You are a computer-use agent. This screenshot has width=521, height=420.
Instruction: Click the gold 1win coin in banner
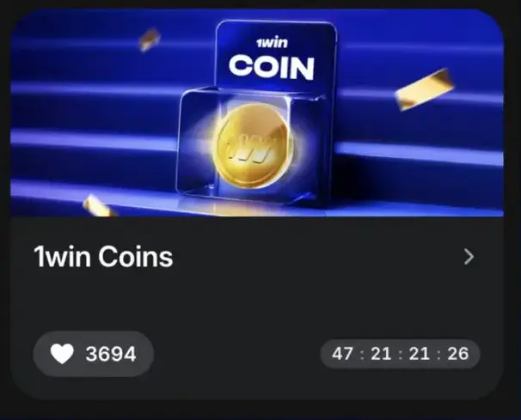252,146
